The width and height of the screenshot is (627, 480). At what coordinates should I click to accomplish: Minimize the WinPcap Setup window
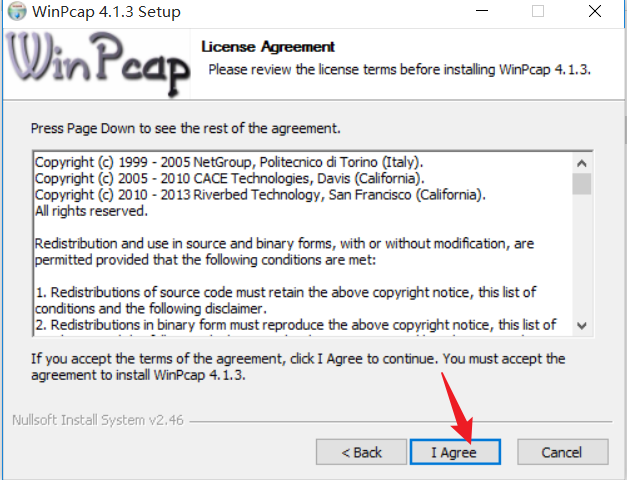click(x=482, y=11)
